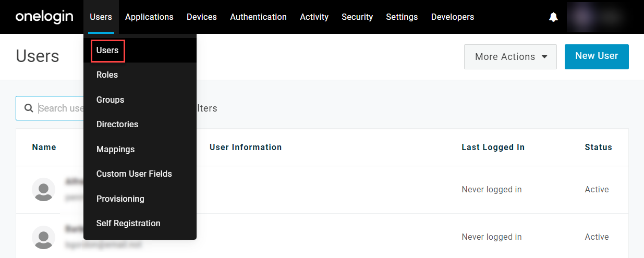Viewport: 644px width, 258px height.
Task: Select Directories from the dropdown
Action: point(140,125)
